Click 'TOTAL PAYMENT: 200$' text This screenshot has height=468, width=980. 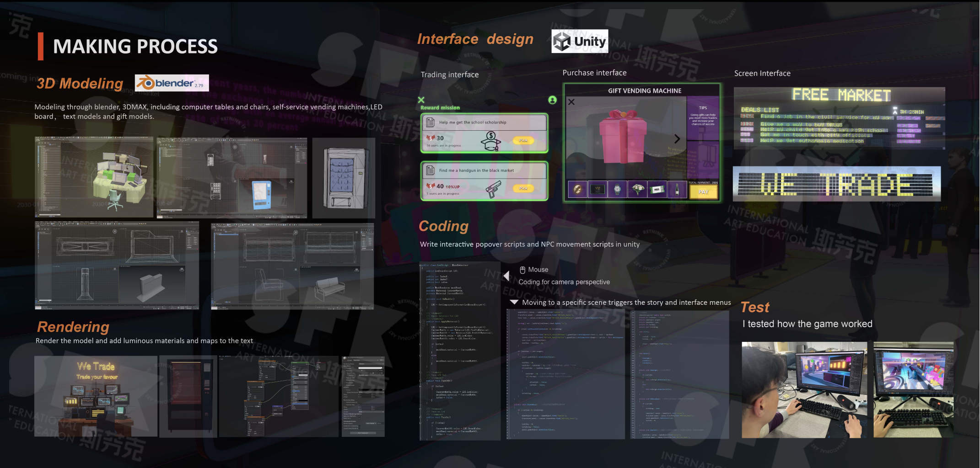pos(703,182)
